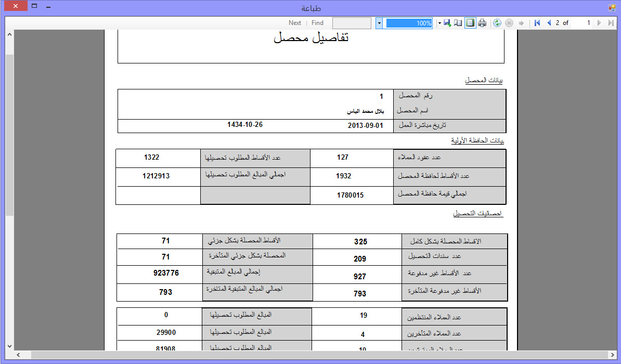Go to the previous report page
Image resolution: width=621 pixels, height=364 pixels.
(549, 23)
